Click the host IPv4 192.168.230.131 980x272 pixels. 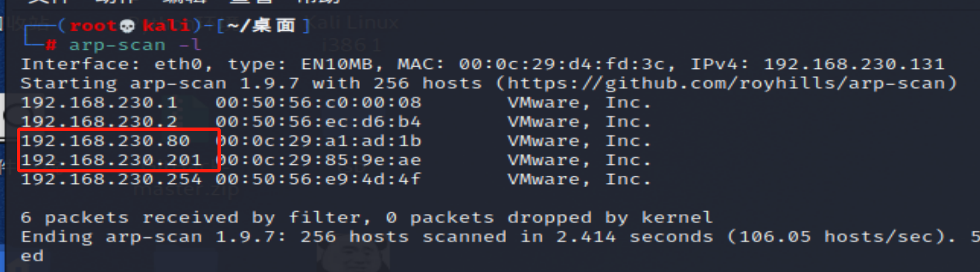(x=854, y=64)
